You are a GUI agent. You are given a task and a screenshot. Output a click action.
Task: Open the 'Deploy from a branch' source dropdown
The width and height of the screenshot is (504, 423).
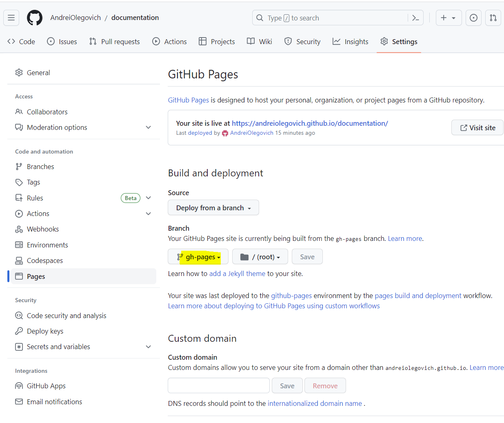pos(213,208)
